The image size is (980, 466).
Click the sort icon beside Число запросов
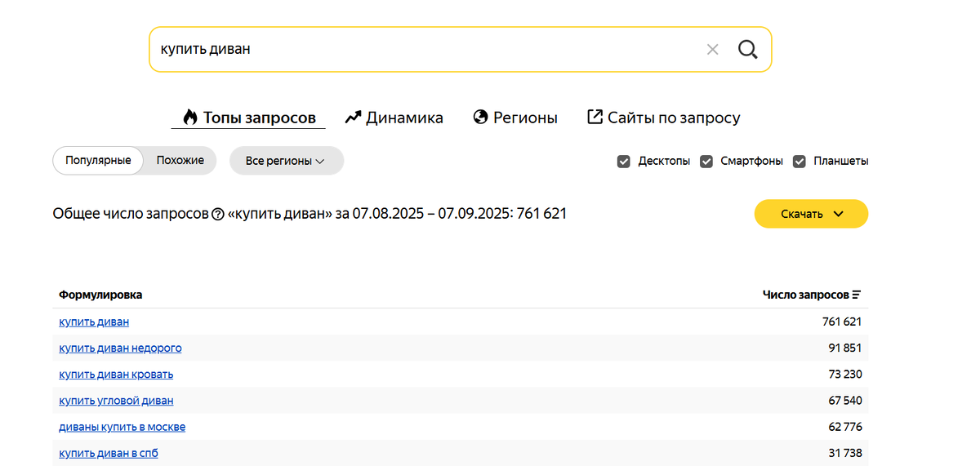click(x=857, y=295)
